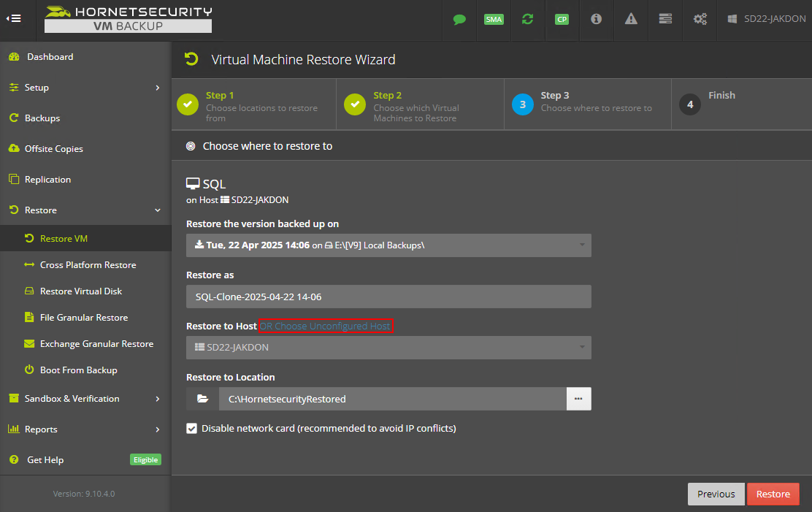The width and height of the screenshot is (812, 512).
Task: Click the Restore as name field
Action: tap(388, 297)
